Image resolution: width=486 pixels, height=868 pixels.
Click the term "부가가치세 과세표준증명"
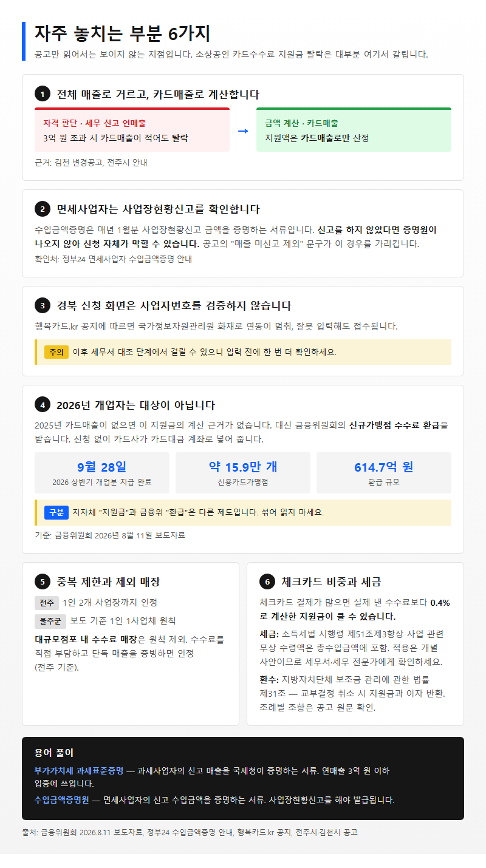pos(79,771)
